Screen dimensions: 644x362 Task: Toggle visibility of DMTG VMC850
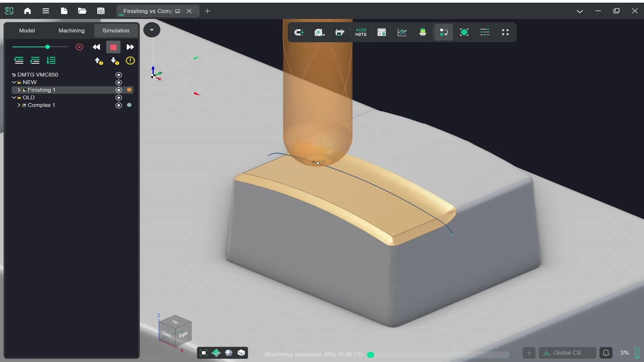pyautogui.click(x=118, y=75)
